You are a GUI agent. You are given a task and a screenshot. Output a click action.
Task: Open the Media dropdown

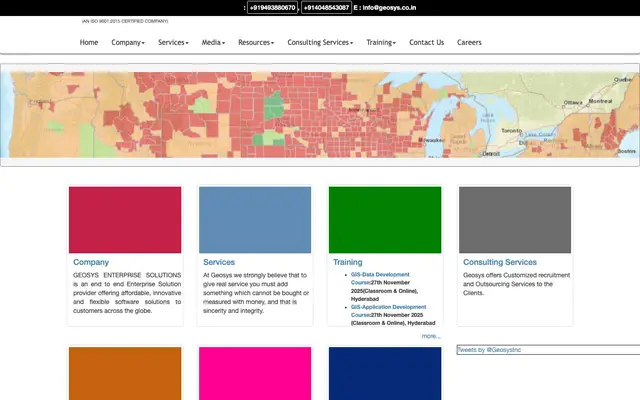tap(213, 42)
